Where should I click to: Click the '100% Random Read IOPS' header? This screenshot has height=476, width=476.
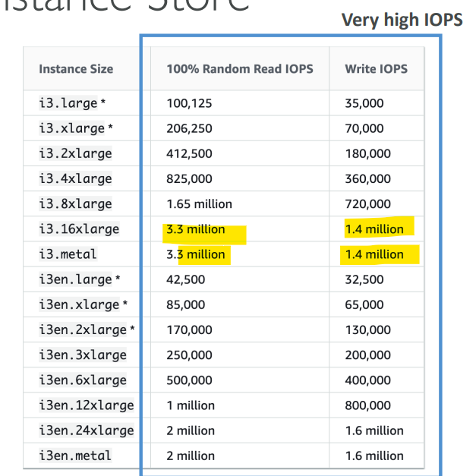click(240, 69)
